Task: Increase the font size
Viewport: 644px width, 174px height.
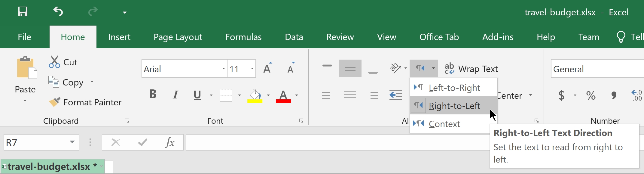Action: click(267, 68)
